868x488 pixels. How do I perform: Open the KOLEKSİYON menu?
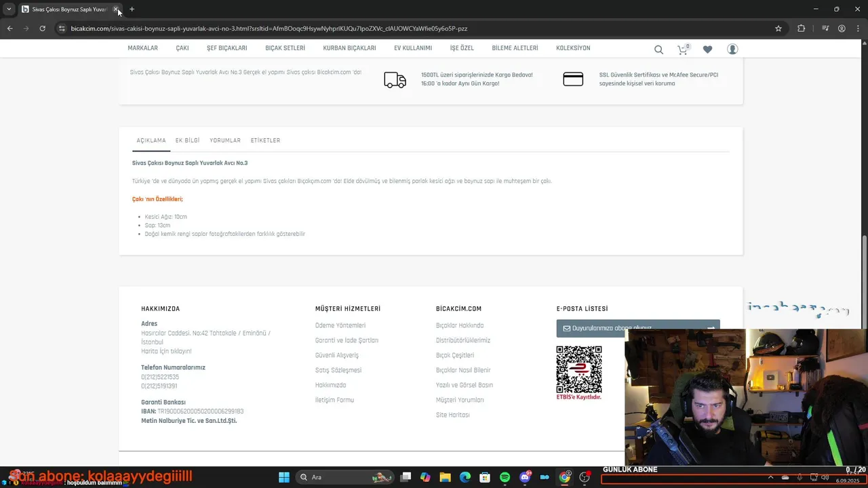pyautogui.click(x=573, y=48)
